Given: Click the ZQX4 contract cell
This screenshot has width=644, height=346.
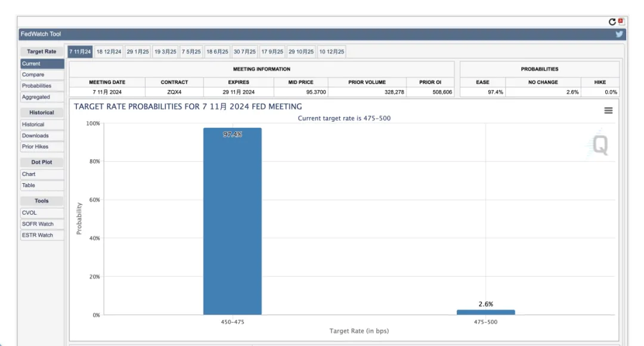Looking at the screenshot, I should click(x=174, y=92).
